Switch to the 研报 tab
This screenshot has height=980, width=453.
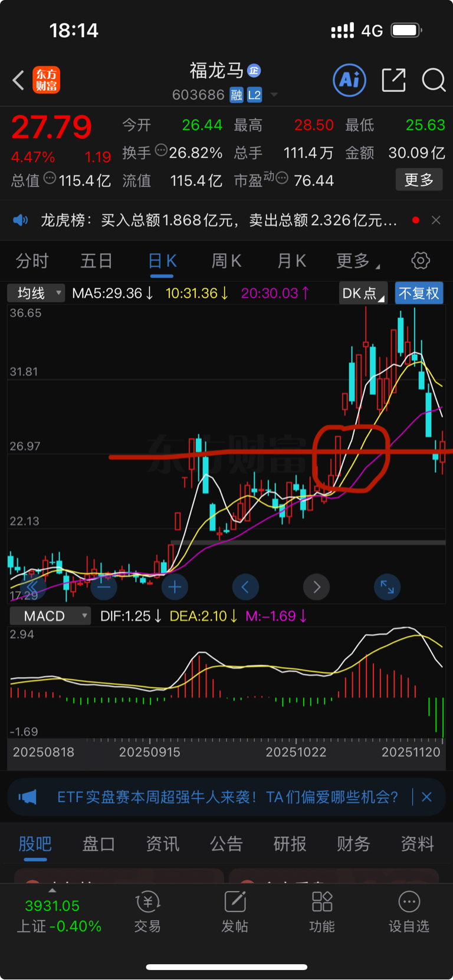tap(290, 844)
